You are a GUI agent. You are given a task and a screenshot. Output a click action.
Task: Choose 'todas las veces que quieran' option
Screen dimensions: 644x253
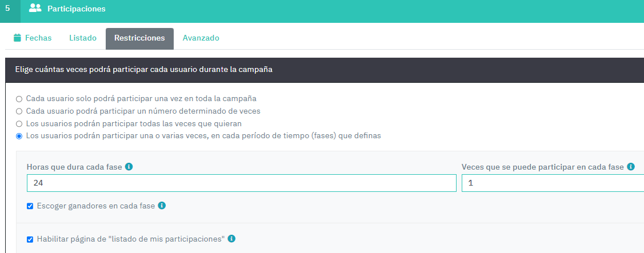pos(19,123)
